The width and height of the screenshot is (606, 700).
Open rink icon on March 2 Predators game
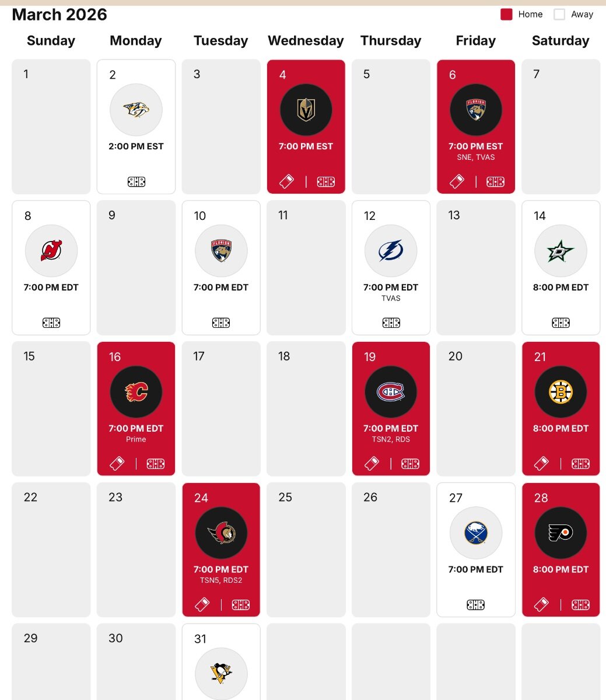tap(136, 182)
